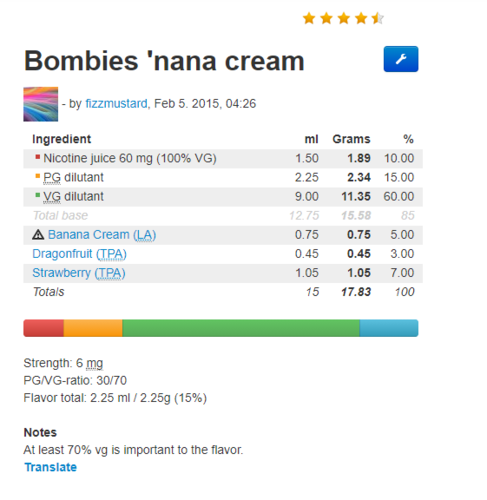The width and height of the screenshot is (487, 500).
Task: Click the Bombies 'nana cream title
Action: pyautogui.click(x=164, y=61)
